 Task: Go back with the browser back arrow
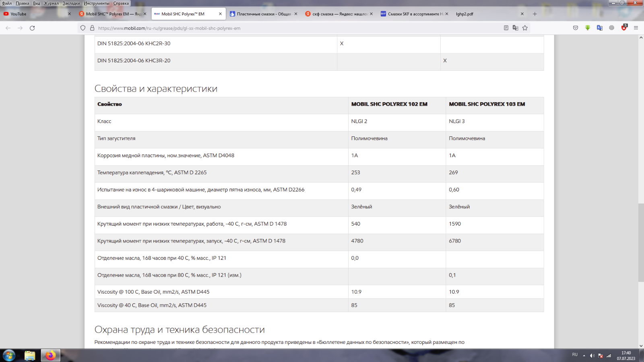8,28
